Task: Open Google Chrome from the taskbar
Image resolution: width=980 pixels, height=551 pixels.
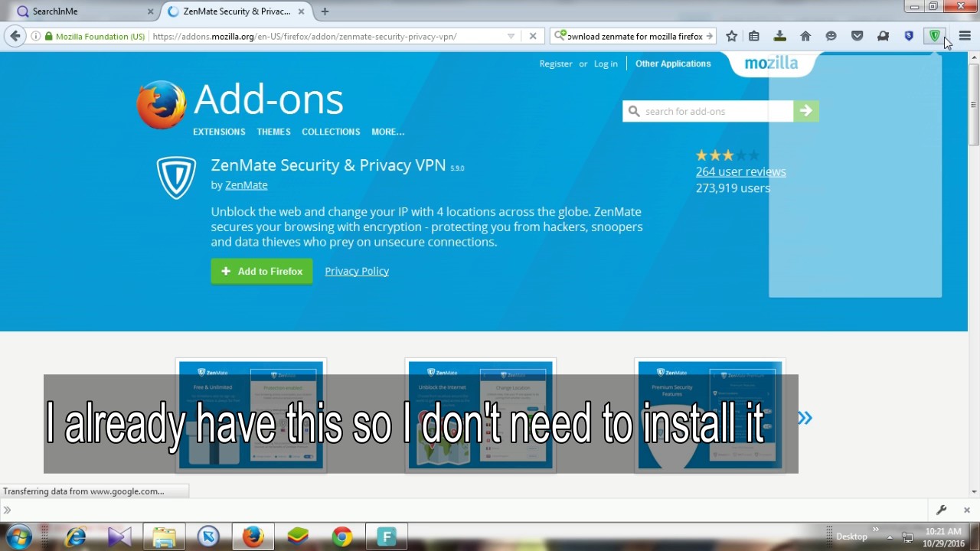Action: point(342,536)
